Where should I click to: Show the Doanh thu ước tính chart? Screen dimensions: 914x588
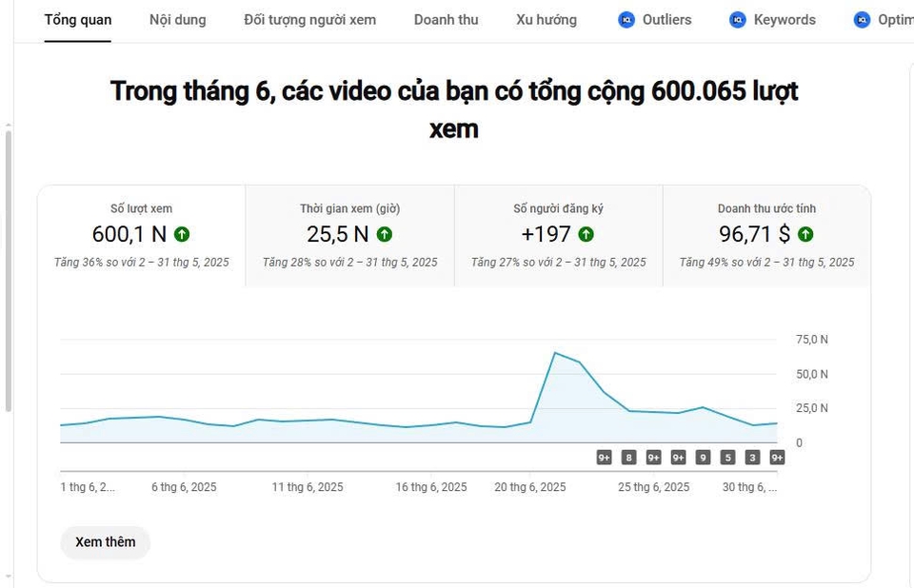pyautogui.click(x=766, y=236)
